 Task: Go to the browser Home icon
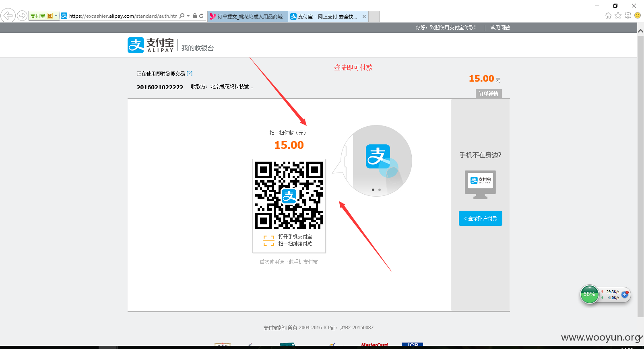point(608,15)
